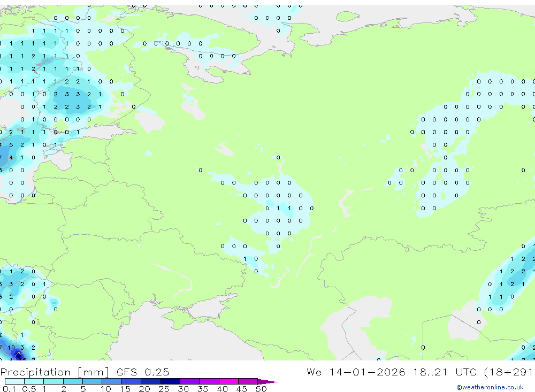
Task: Select the legend swatch between 10 and 15
Action: (x=112, y=381)
